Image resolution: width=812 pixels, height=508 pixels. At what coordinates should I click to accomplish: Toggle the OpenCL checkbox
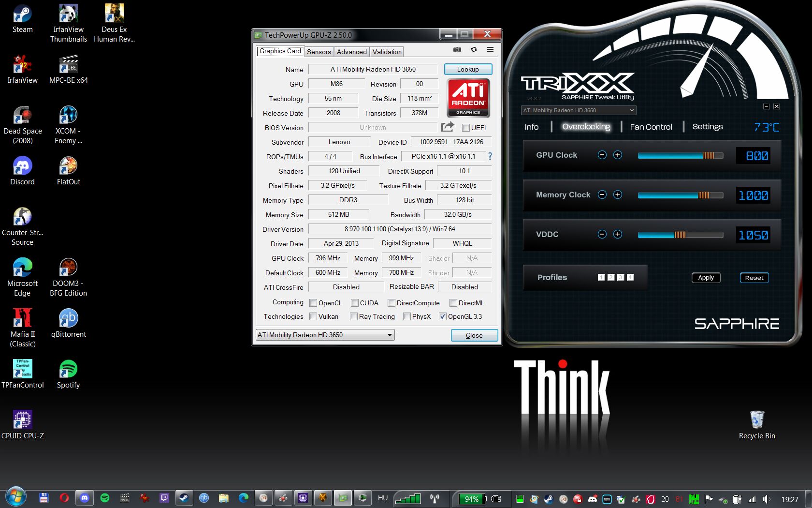[x=313, y=303]
